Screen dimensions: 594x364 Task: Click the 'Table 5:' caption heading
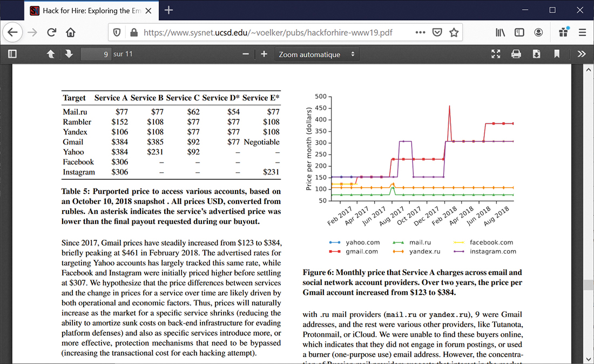76,191
